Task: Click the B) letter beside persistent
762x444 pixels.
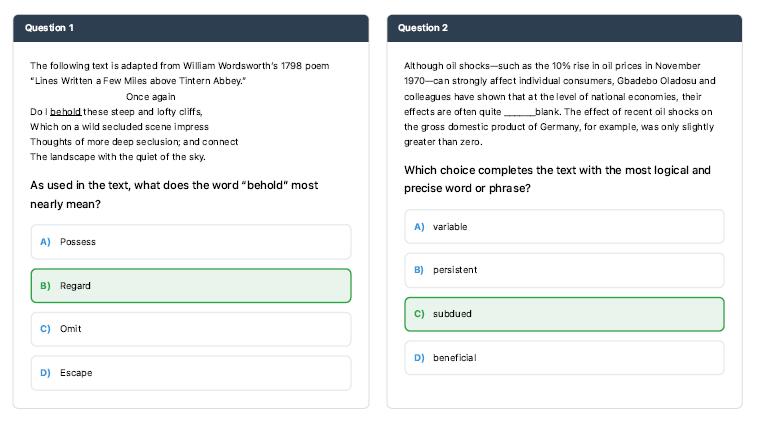Action: (419, 270)
